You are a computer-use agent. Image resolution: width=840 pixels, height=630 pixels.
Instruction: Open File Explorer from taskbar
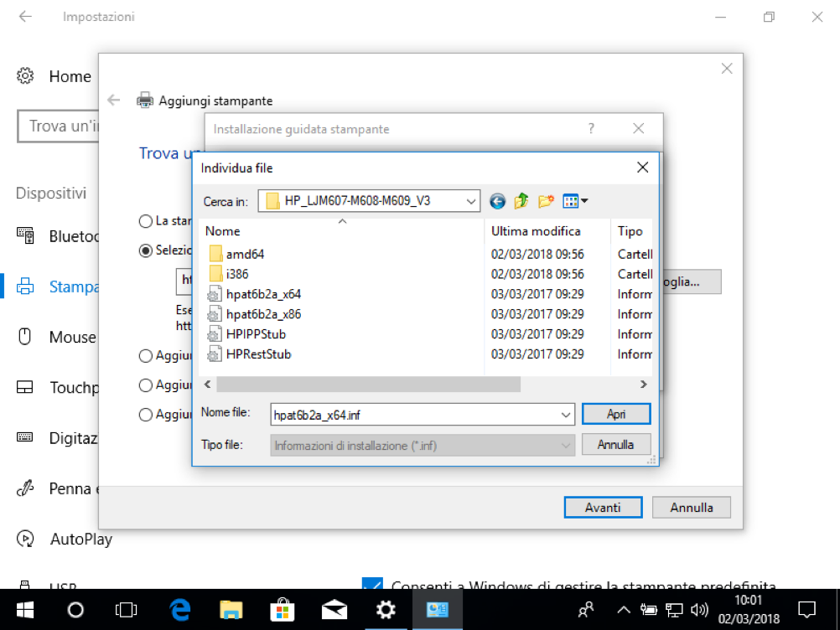231,610
